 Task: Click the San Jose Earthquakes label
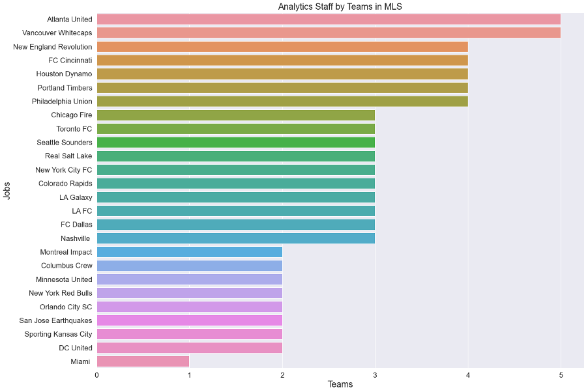click(55, 321)
